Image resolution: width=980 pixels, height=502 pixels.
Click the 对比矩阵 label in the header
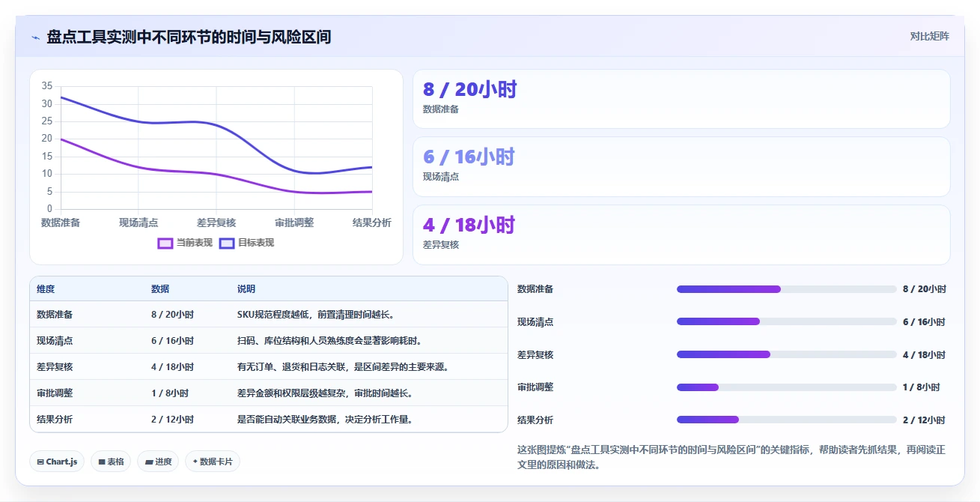pos(929,37)
